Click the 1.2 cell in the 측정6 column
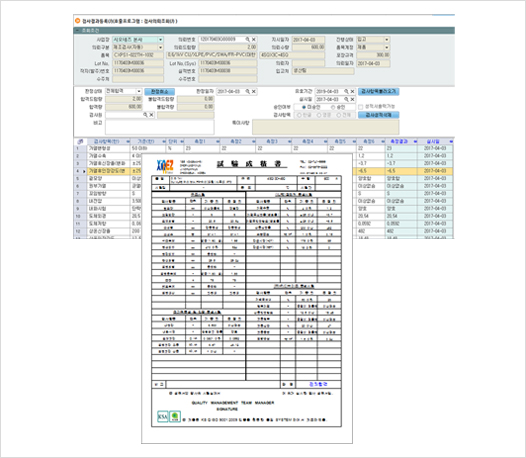 pyautogui.click(x=371, y=156)
